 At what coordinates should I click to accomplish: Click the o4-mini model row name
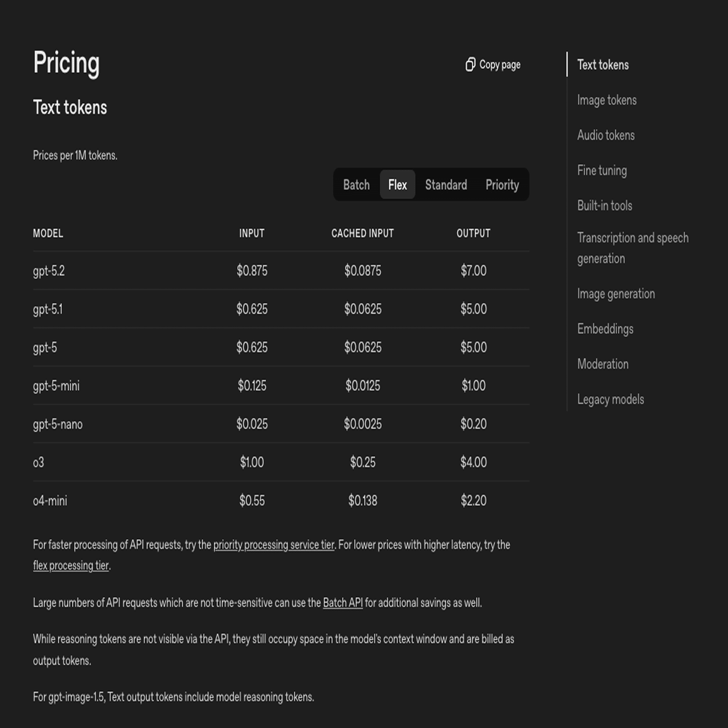[50, 501]
